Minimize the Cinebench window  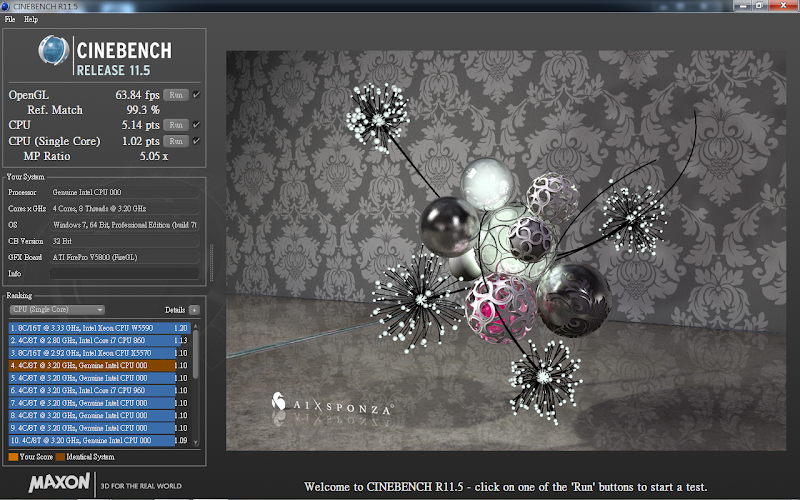click(x=742, y=6)
